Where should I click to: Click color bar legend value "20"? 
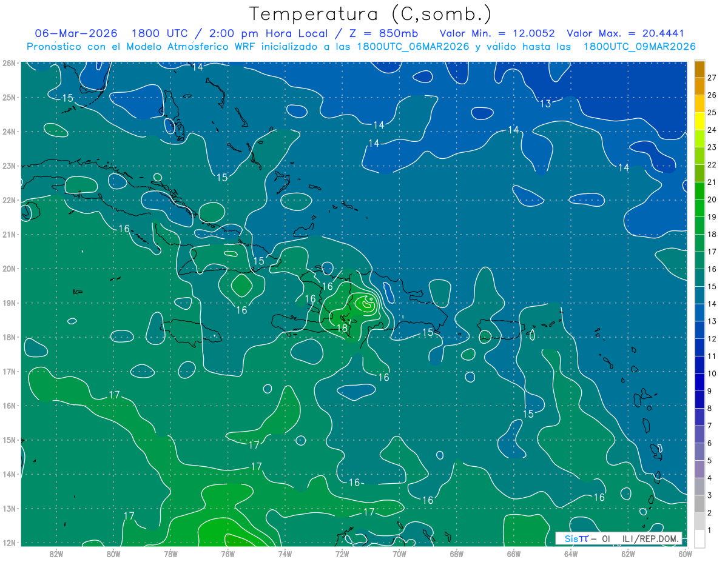tap(712, 199)
